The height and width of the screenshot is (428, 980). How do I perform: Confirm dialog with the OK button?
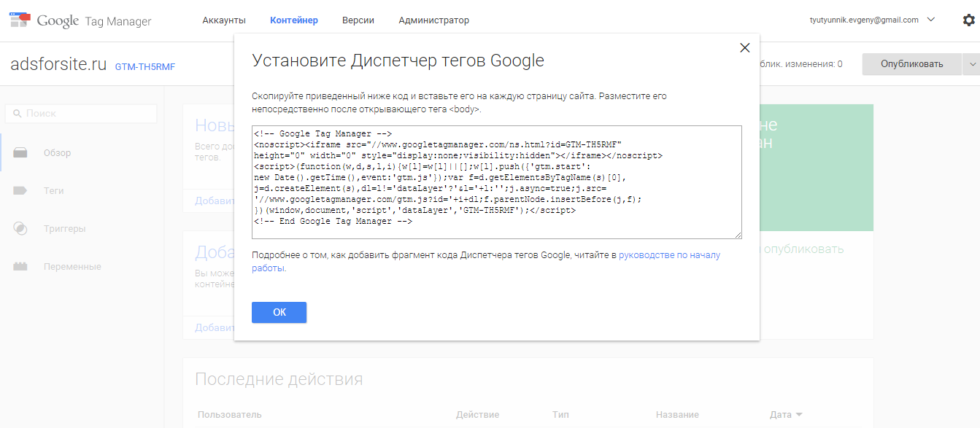(279, 312)
